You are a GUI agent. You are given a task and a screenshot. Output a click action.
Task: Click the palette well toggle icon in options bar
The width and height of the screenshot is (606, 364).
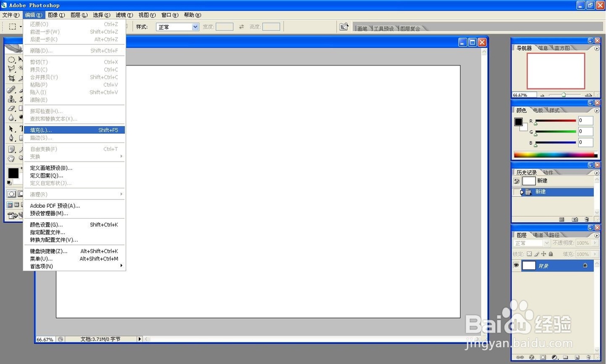pyautogui.click(x=344, y=26)
